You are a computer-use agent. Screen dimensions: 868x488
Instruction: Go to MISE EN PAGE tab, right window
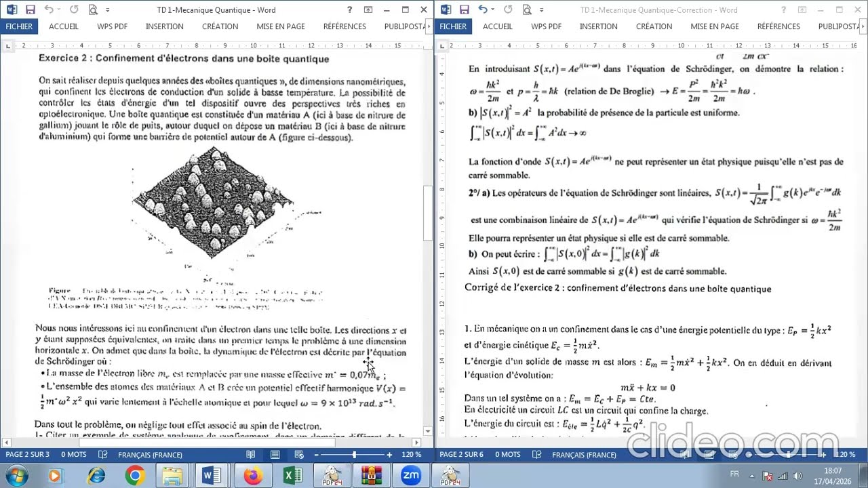click(715, 26)
